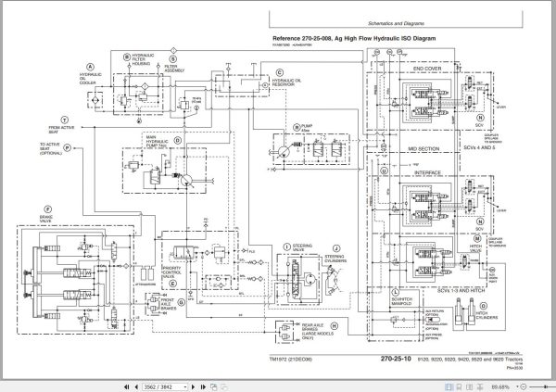Click the oil cooler symbol in diagram
Image resolution: width=556 pixels, height=392 pixels.
pos(95,100)
